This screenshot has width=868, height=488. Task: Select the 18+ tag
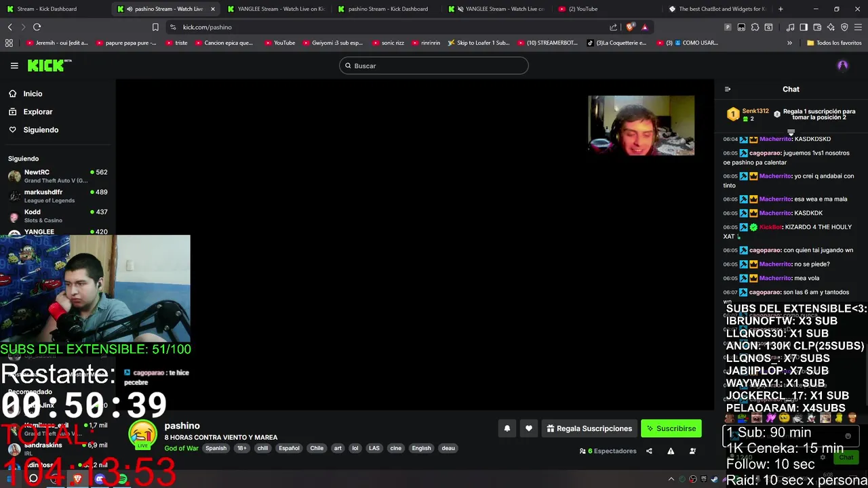[241, 448]
